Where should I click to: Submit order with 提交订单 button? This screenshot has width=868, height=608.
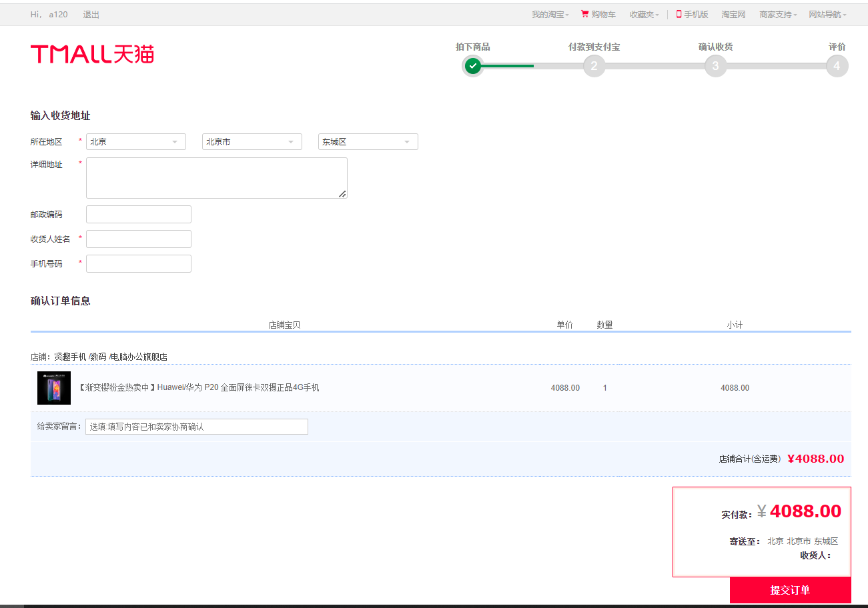pos(791,591)
